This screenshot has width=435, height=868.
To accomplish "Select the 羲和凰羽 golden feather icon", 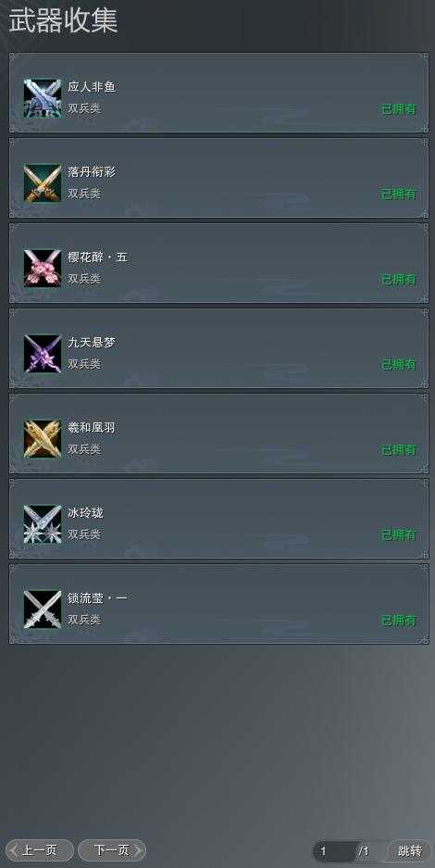I will [x=43, y=439].
